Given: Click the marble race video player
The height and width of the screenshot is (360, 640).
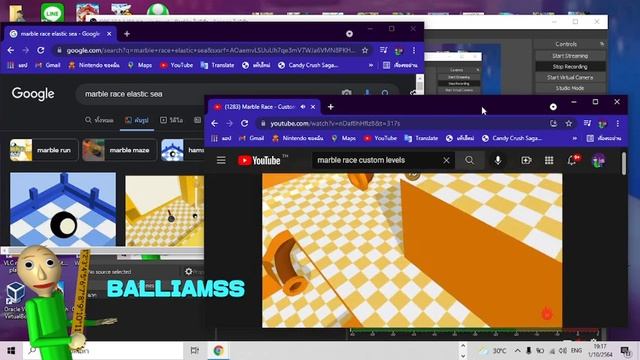Looking at the screenshot, I should point(412,250).
